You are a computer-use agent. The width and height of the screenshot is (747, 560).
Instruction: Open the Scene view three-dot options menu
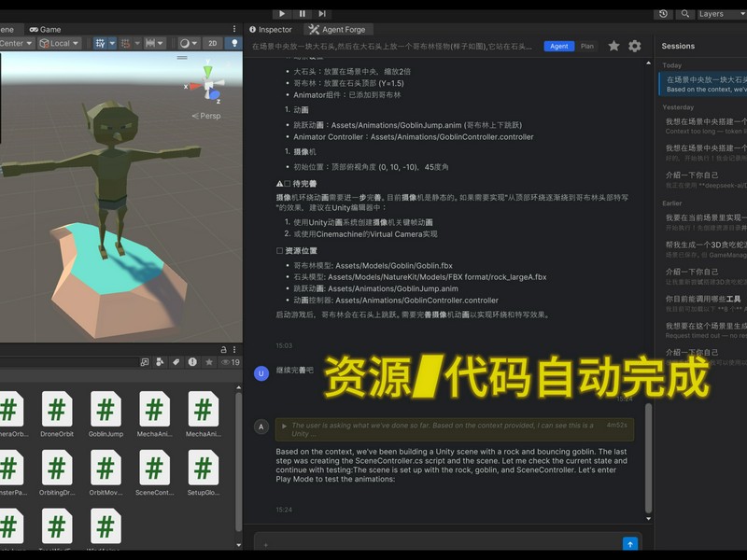pyautogui.click(x=234, y=29)
